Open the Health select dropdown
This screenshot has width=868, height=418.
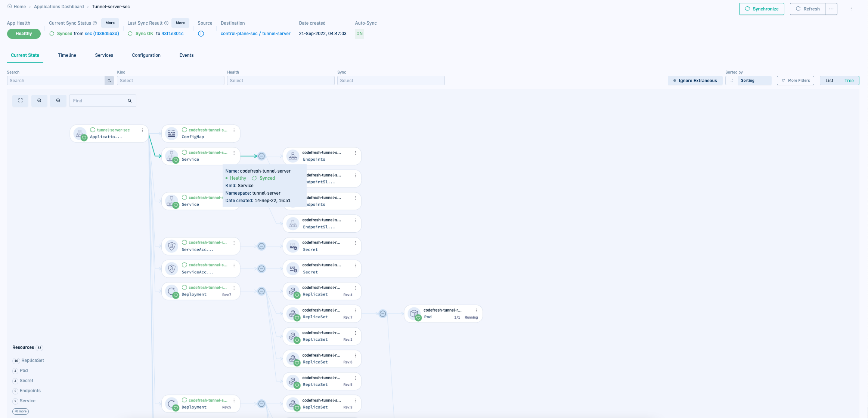[280, 81]
